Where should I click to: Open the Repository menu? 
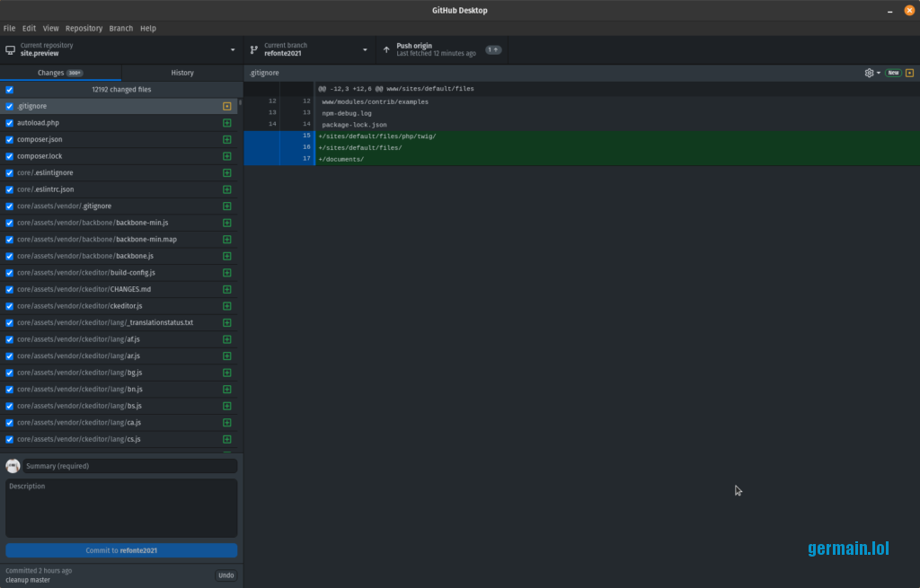[84, 29]
